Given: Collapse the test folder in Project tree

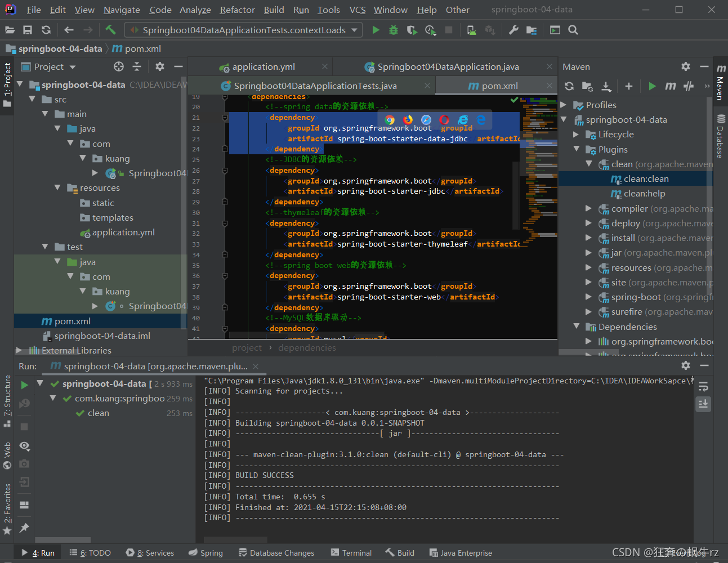Looking at the screenshot, I should point(45,247).
